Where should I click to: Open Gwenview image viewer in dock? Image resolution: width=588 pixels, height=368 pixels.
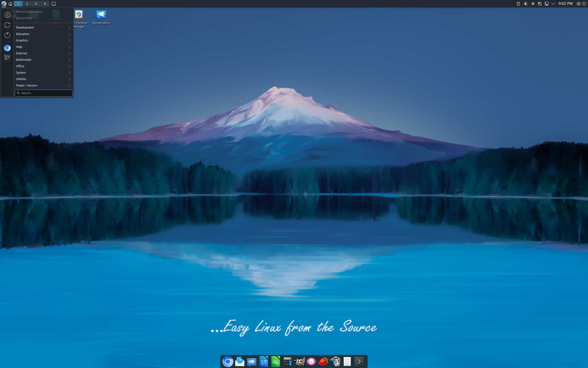(x=311, y=362)
